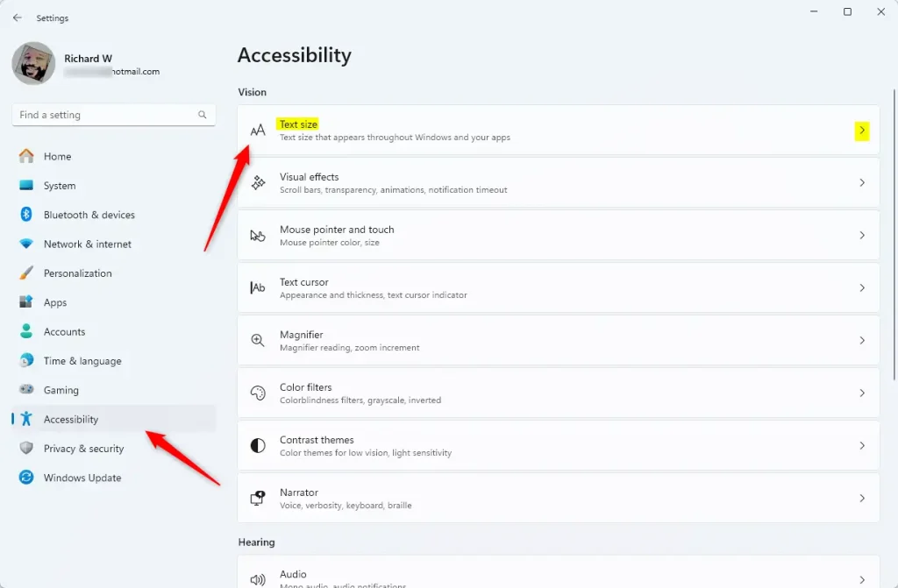898x588 pixels.
Task: Click the Audio speaker icon
Action: coord(258,579)
